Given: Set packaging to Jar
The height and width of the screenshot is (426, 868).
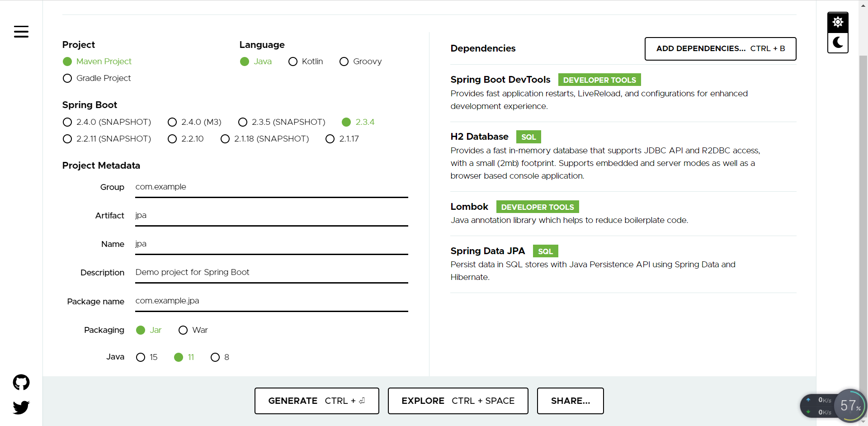Looking at the screenshot, I should (x=149, y=330).
